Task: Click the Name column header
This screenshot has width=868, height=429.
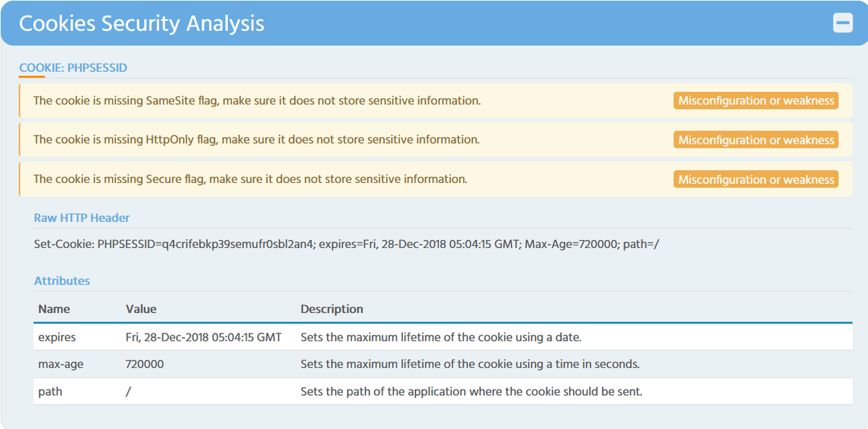Action: pos(54,309)
